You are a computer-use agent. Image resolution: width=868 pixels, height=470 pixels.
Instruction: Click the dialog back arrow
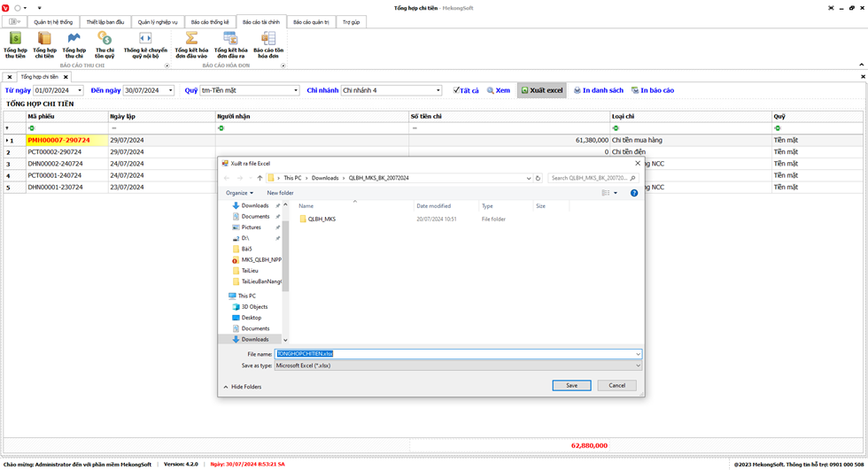(227, 178)
